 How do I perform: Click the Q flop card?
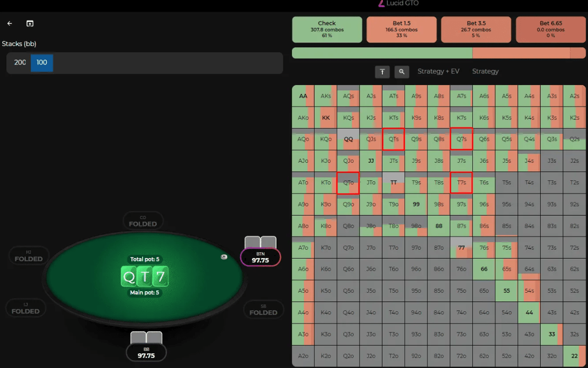point(129,277)
